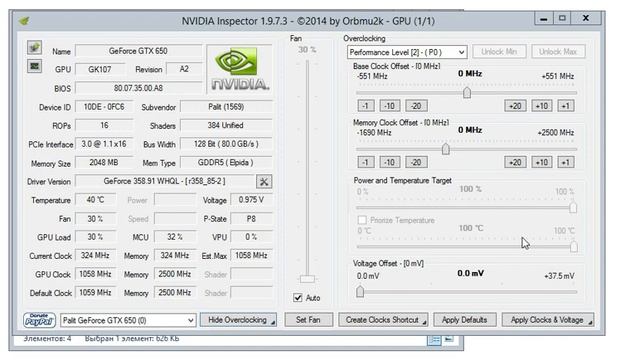
Task: Click Device ID value 10DE - 0FC6
Action: 104,107
